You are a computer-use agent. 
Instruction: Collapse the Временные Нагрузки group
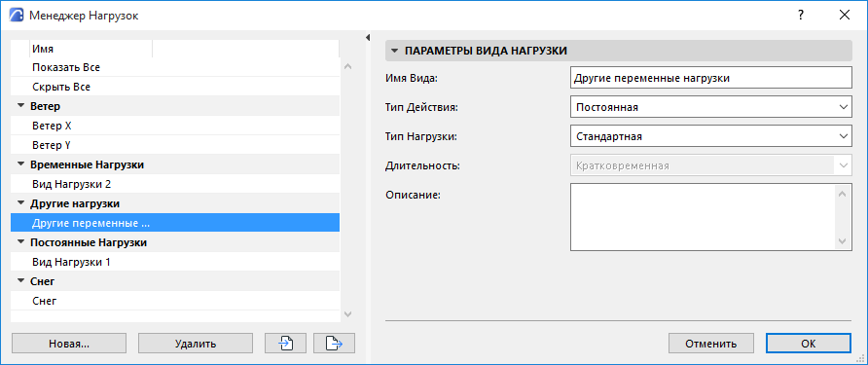point(21,164)
